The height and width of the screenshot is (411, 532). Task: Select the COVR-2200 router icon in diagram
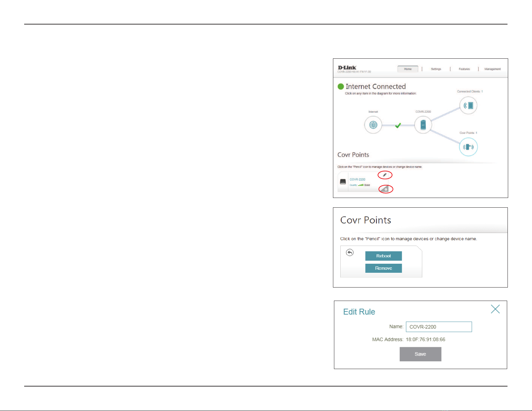tap(423, 125)
